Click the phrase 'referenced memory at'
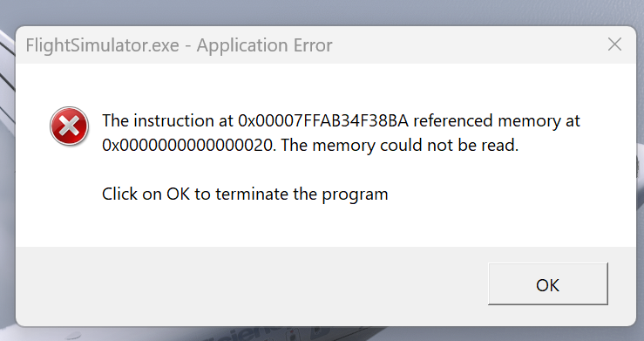The image size is (644, 341). [497, 120]
